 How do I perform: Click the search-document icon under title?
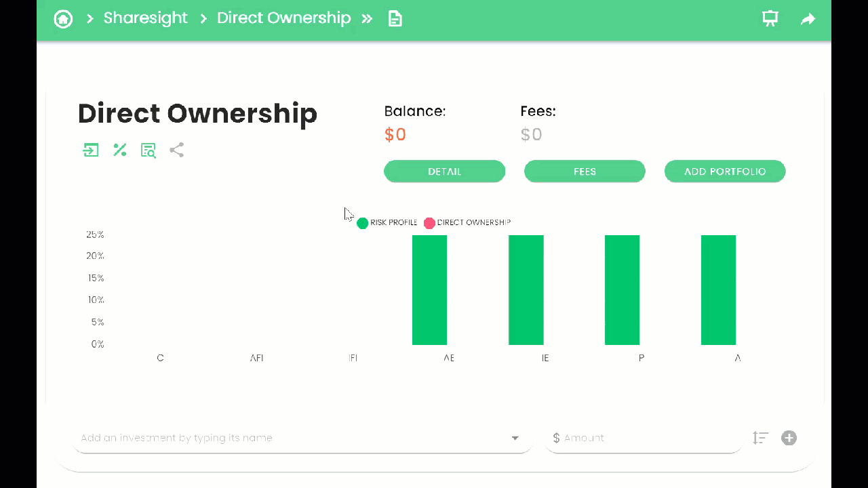[x=149, y=150]
